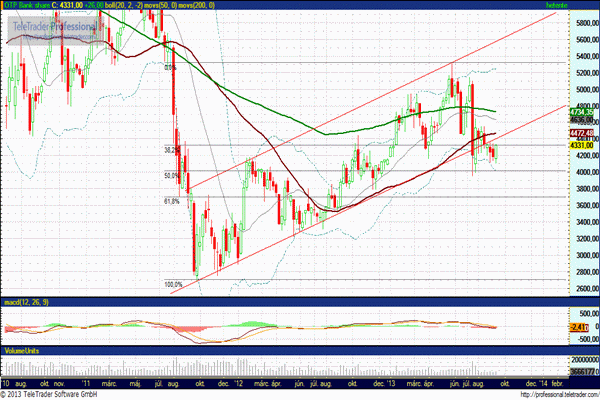
Task: Click the TeleTrader Software GmbH copyright text
Action: [x=62, y=394]
